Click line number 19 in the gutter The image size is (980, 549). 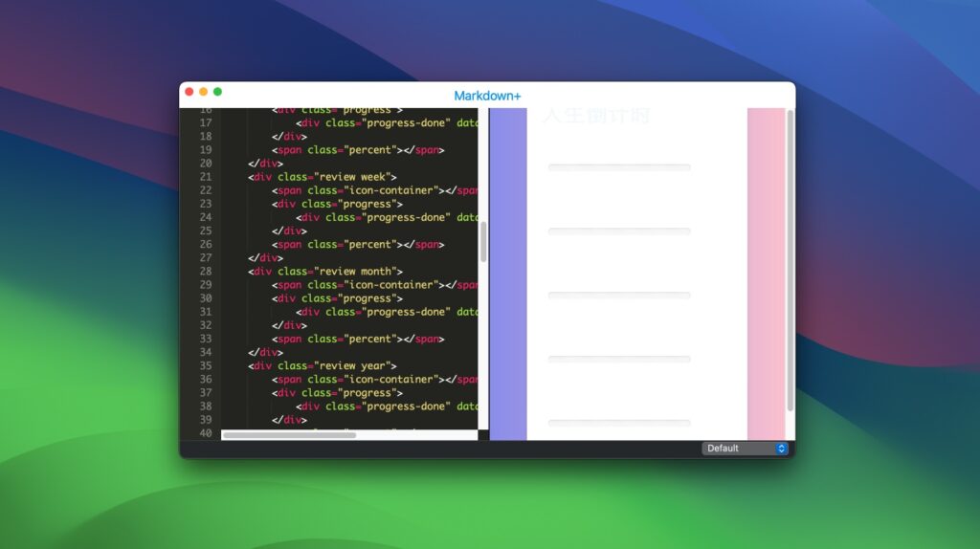(206, 150)
